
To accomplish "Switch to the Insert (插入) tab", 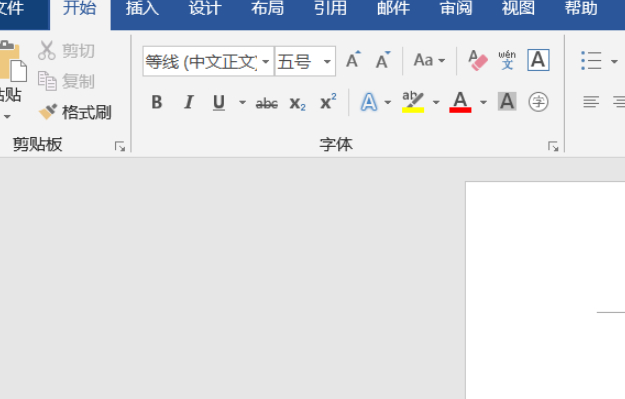I will click(x=142, y=9).
